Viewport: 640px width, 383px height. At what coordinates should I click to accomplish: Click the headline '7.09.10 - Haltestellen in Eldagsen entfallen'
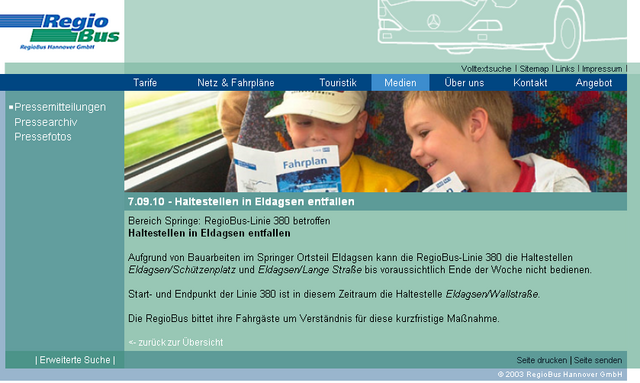(241, 202)
